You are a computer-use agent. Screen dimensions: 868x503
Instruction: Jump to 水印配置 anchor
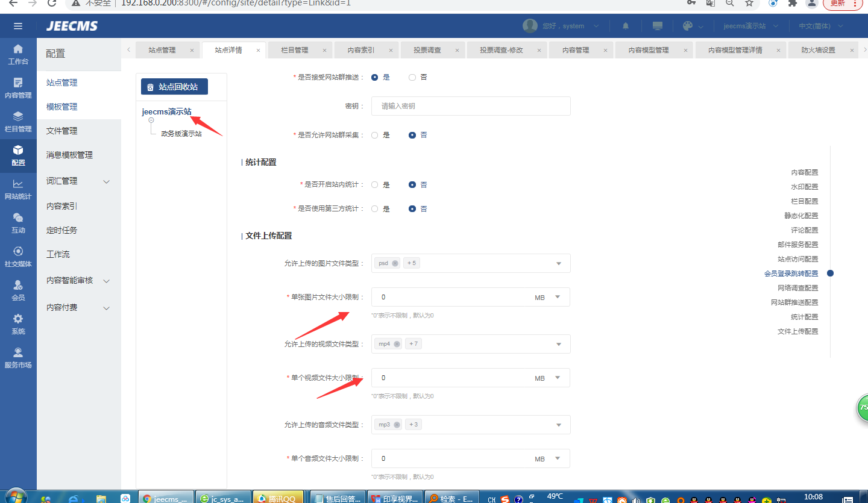pos(805,187)
